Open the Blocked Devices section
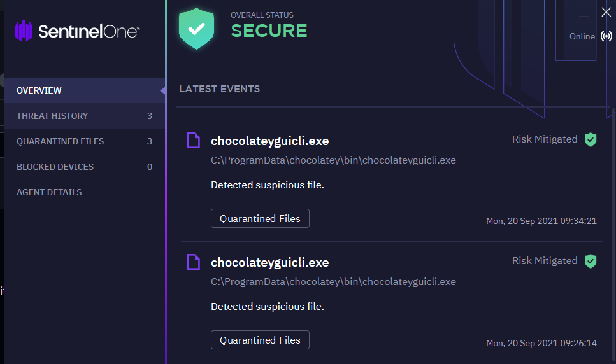Screen dimensions: 616x364 point(85,167)
